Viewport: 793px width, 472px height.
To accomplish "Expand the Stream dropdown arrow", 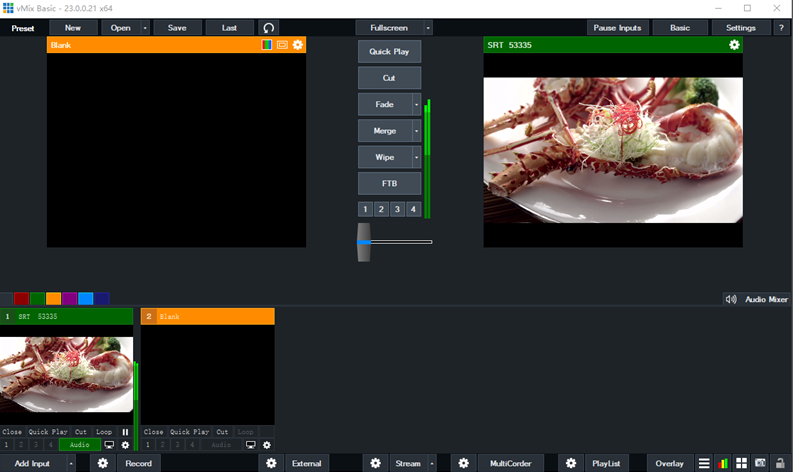I will [x=432, y=463].
